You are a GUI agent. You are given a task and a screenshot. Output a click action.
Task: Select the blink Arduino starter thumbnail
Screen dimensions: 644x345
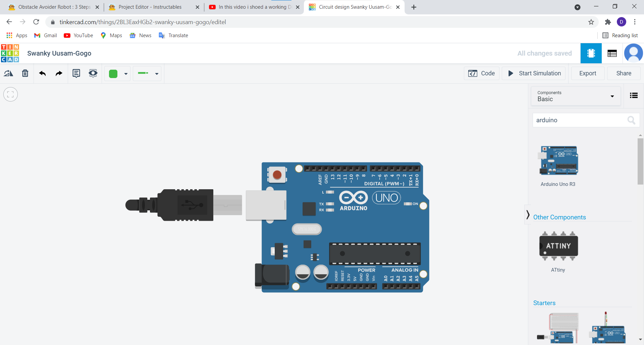click(608, 328)
